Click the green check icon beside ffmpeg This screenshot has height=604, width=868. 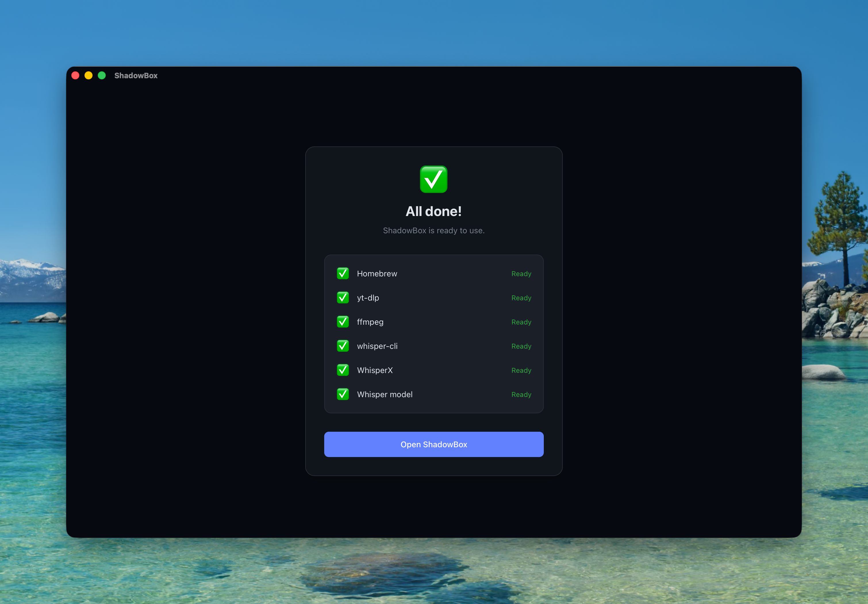tap(343, 322)
